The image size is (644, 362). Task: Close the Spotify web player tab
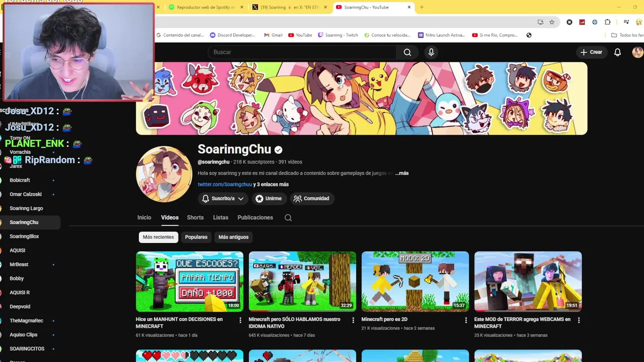(242, 7)
